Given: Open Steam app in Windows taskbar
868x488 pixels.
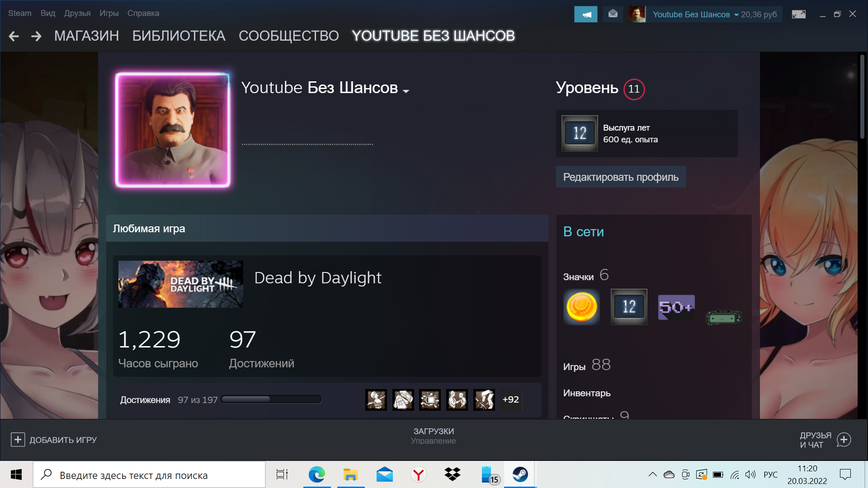Looking at the screenshot, I should pyautogui.click(x=520, y=474).
